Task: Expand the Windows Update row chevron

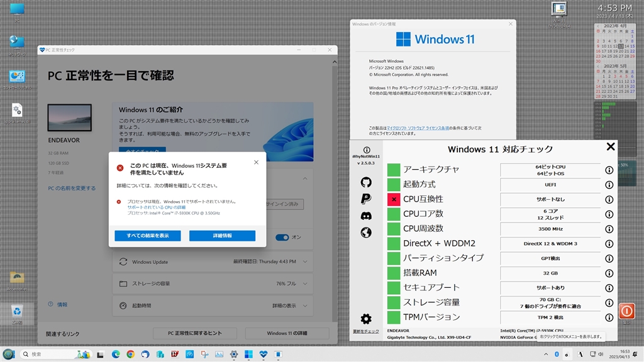Action: (x=305, y=262)
